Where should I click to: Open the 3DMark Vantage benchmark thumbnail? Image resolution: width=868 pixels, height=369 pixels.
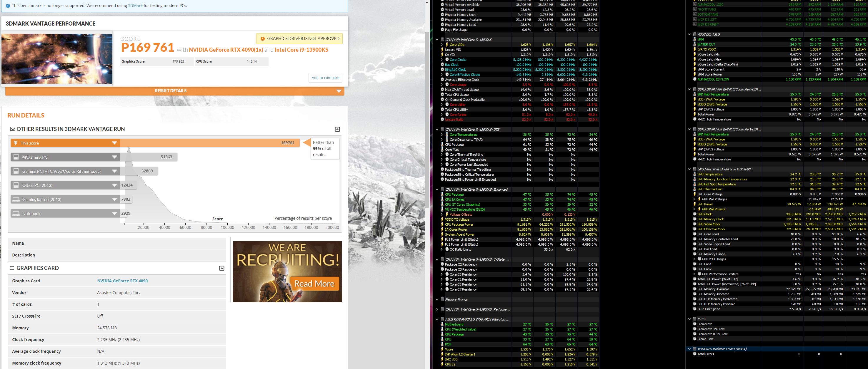[x=57, y=58]
